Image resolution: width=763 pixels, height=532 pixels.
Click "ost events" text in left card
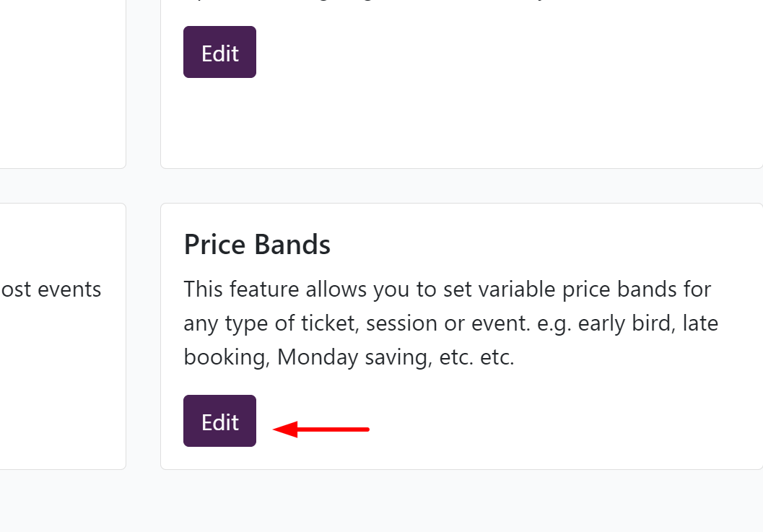[x=51, y=289]
